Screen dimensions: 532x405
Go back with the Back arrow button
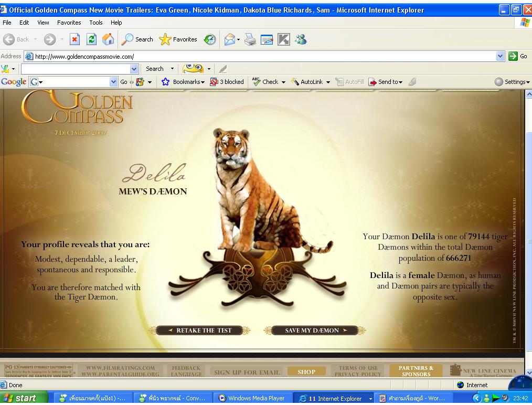point(16,39)
